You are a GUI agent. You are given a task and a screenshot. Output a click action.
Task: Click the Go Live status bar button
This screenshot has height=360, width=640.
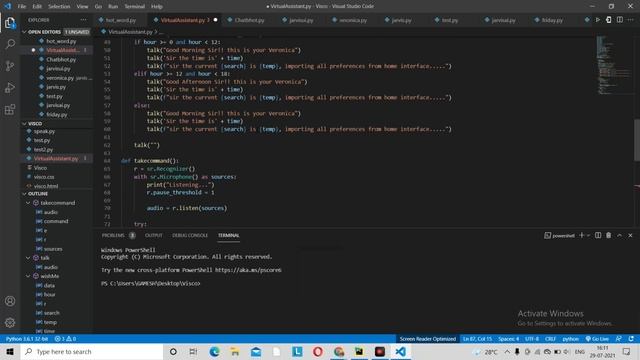tap(597, 339)
